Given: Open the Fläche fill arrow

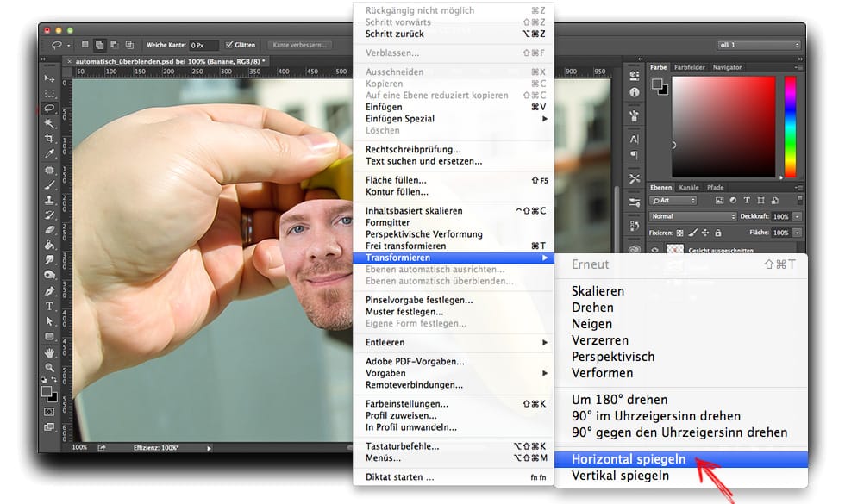Looking at the screenshot, I should click(x=797, y=233).
